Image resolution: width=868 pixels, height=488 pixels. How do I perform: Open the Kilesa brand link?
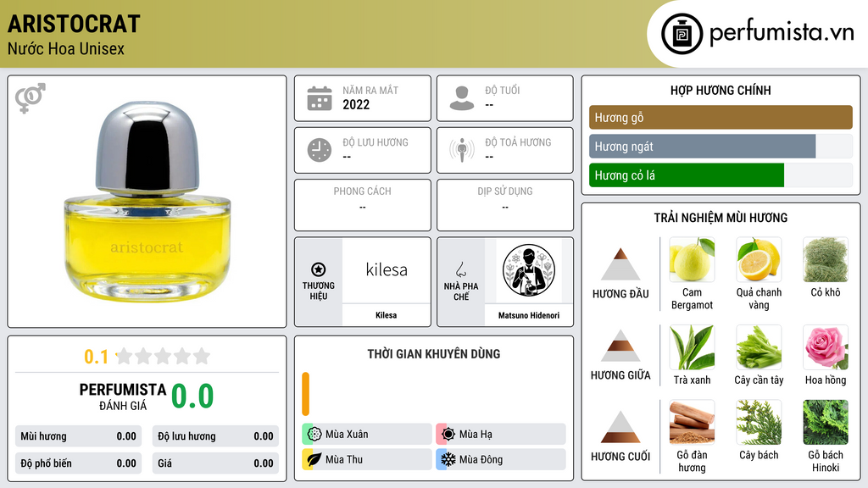point(387,281)
